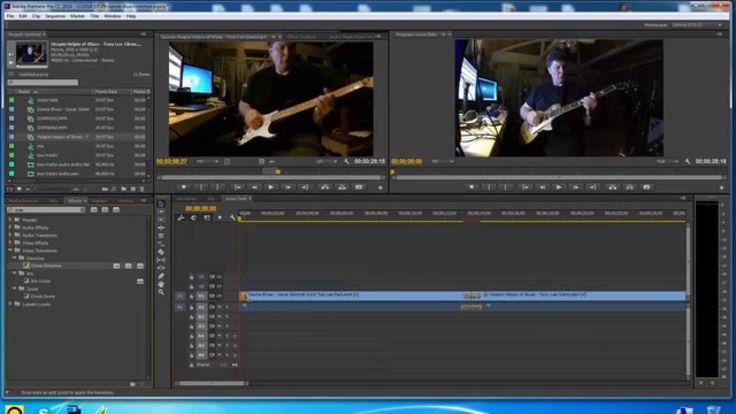Open Program monitor button editor plus

click(721, 188)
